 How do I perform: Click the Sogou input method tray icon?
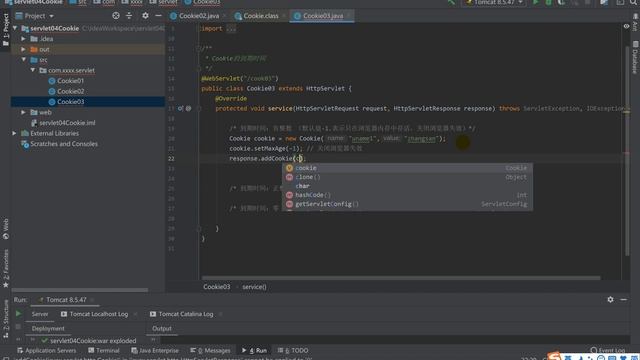554,356
